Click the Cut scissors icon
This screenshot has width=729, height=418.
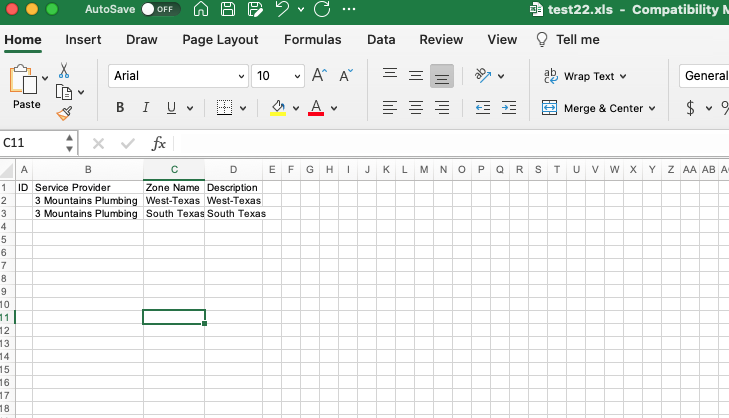[x=64, y=71]
